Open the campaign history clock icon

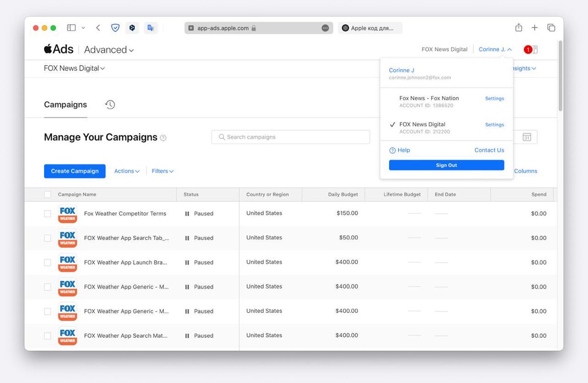(x=110, y=104)
